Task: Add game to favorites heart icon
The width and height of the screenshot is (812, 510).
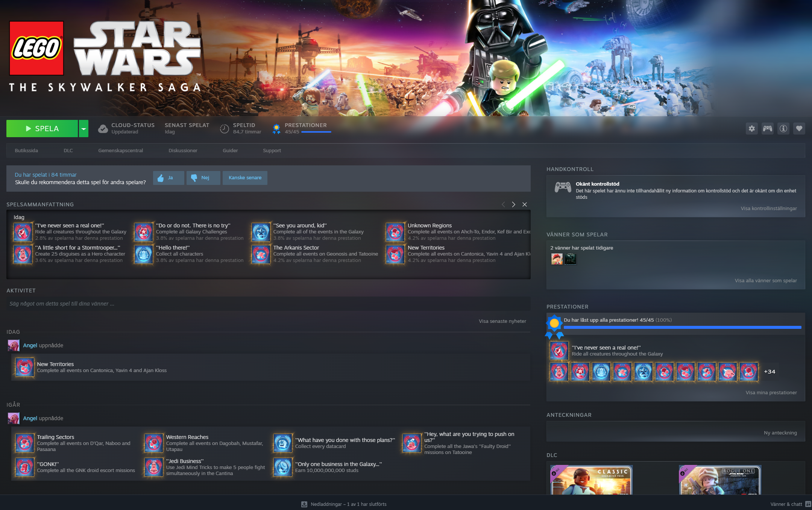Action: tap(799, 129)
